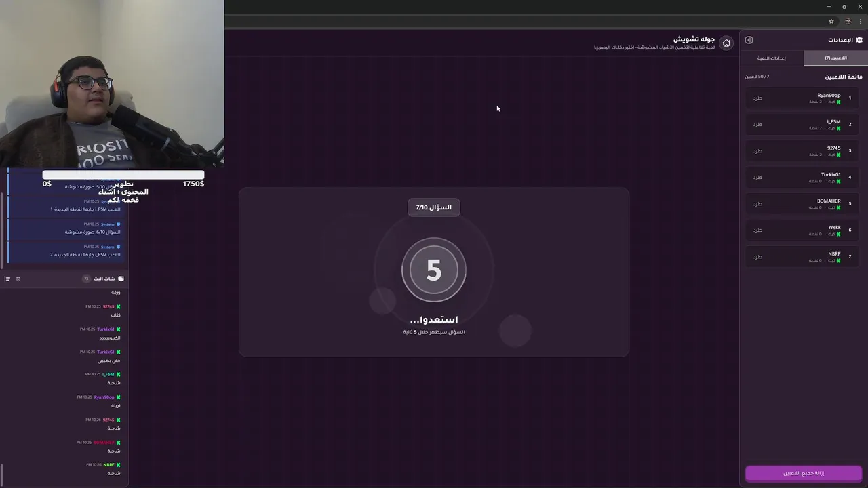Click chat username Ryan90op

click(104, 397)
